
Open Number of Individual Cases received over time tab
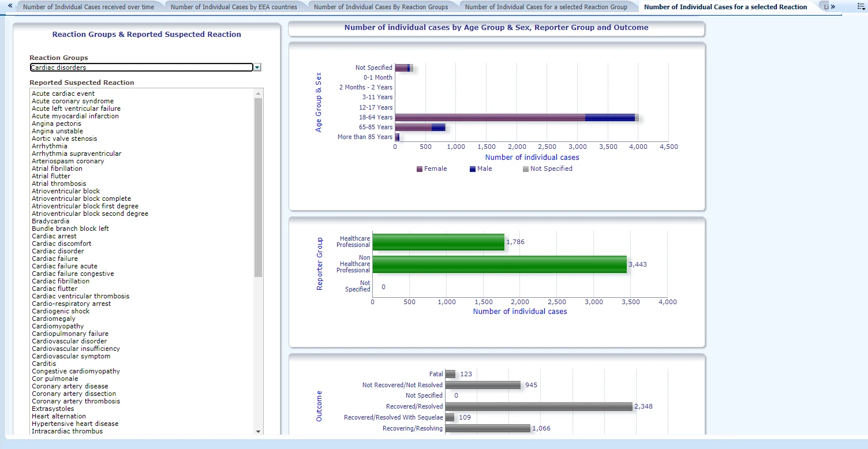(88, 7)
